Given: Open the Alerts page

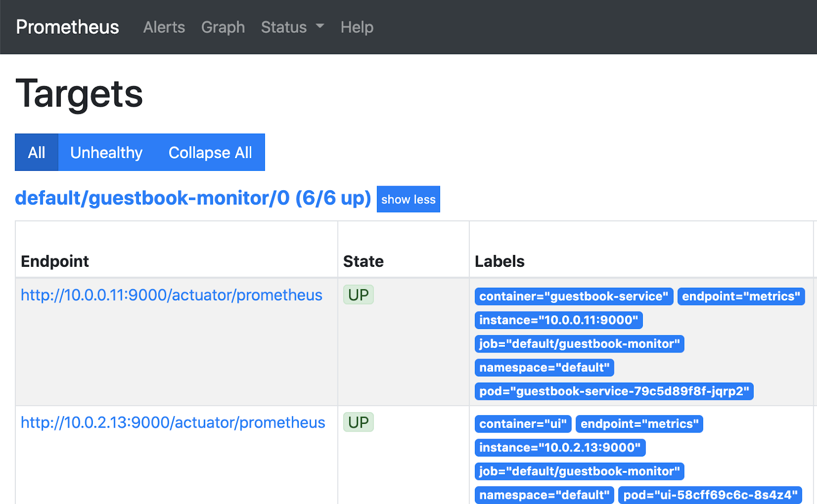Looking at the screenshot, I should pyautogui.click(x=164, y=27).
